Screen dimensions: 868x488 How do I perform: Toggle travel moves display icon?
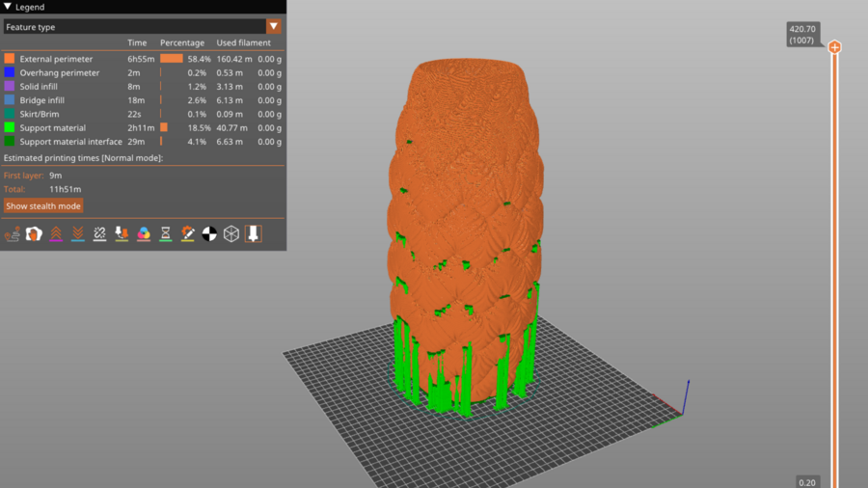(x=13, y=233)
